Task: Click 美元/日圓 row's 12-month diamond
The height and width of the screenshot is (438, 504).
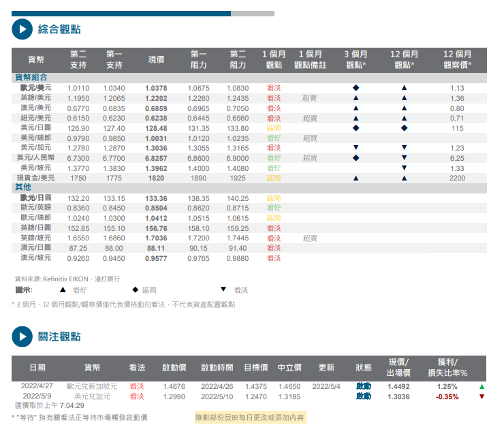Action: 405,128
